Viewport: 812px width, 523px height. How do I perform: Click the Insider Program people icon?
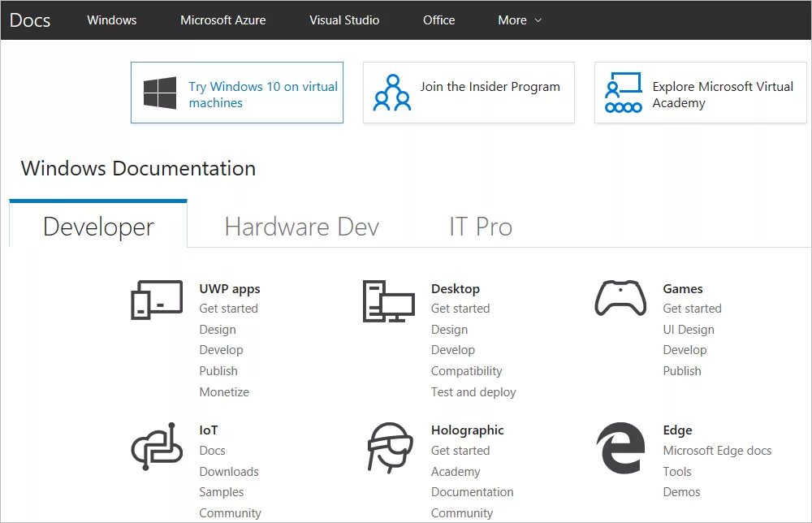(x=392, y=93)
